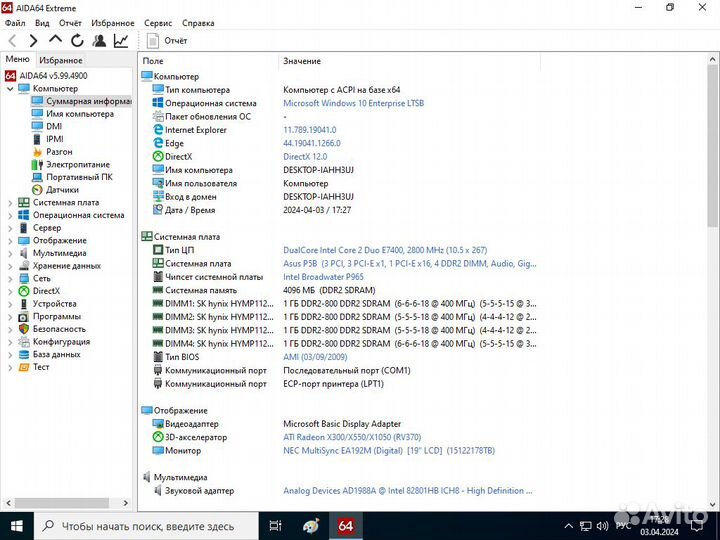Image resolution: width=720 pixels, height=540 pixels.
Task: Open IPMI tree item
Action: pos(55,139)
